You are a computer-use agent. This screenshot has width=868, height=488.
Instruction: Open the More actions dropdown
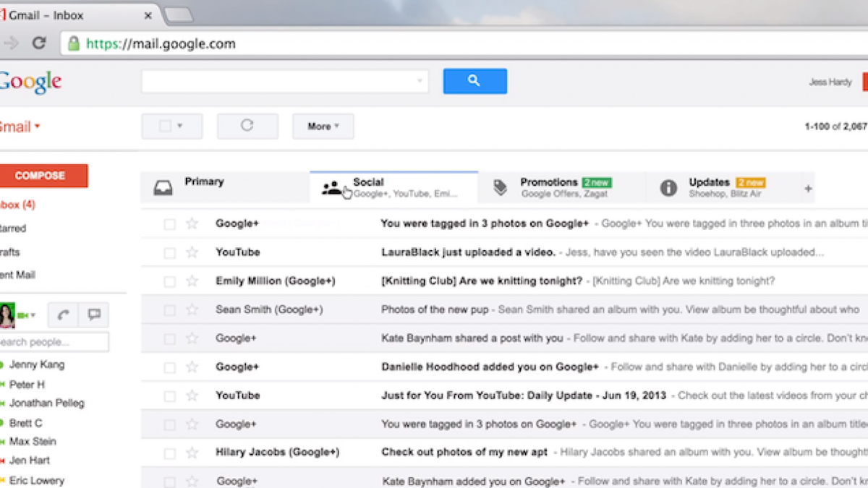tap(322, 126)
